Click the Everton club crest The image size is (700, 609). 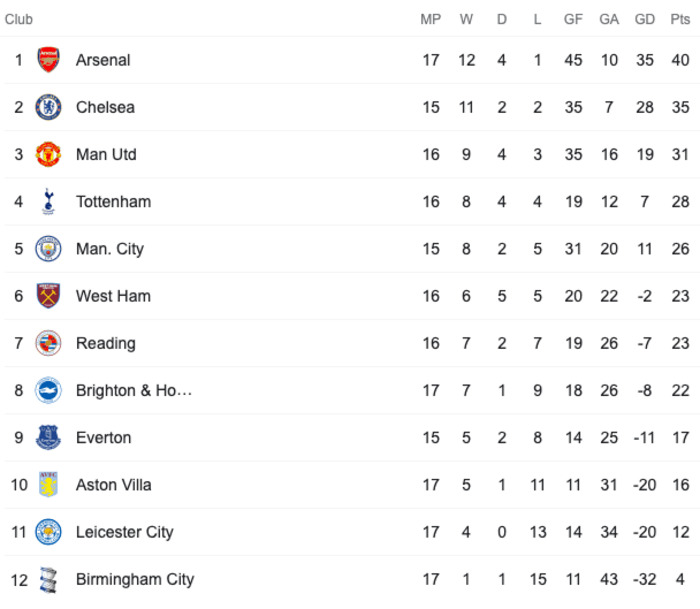pyautogui.click(x=48, y=438)
